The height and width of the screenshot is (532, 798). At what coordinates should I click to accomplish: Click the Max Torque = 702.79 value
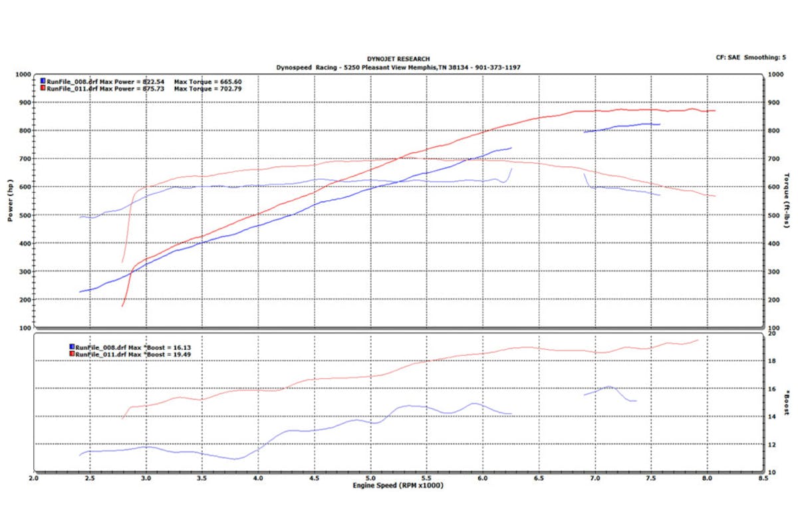coord(207,88)
